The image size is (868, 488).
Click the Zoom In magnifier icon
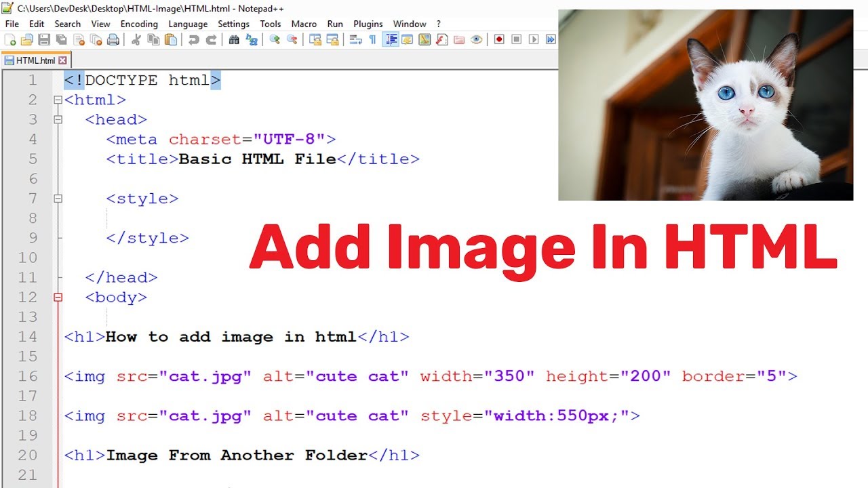[275, 40]
